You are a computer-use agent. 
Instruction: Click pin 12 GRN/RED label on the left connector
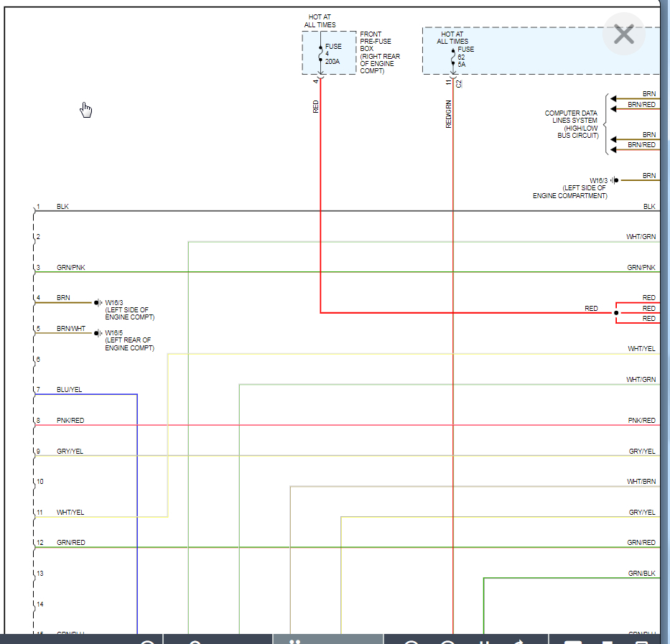(x=71, y=543)
